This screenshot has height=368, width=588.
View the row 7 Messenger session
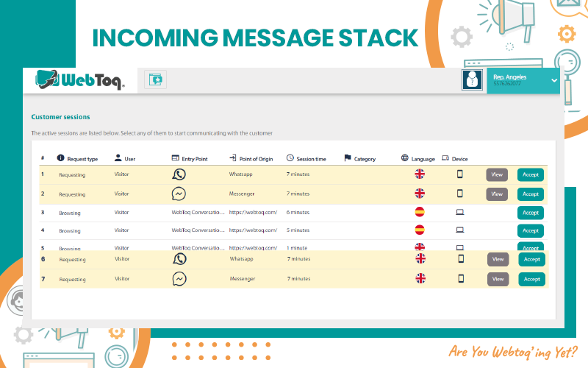498,280
